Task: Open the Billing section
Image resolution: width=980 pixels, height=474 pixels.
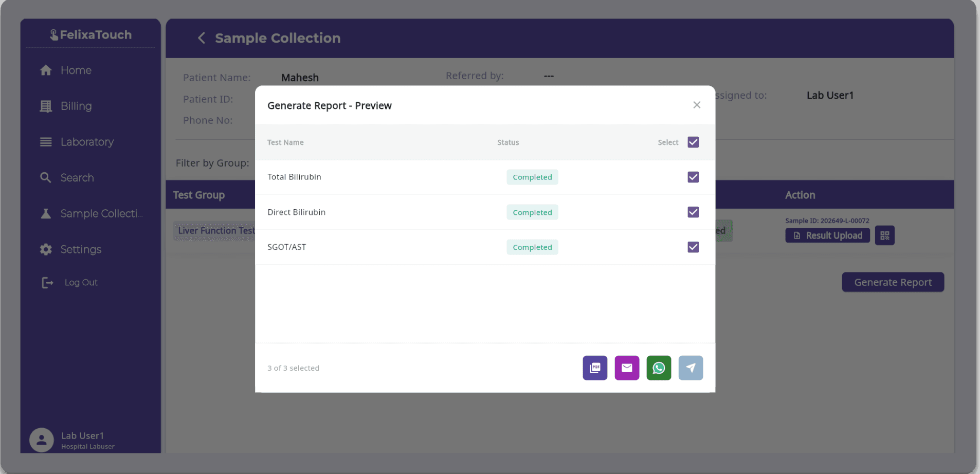Action: coord(76,106)
